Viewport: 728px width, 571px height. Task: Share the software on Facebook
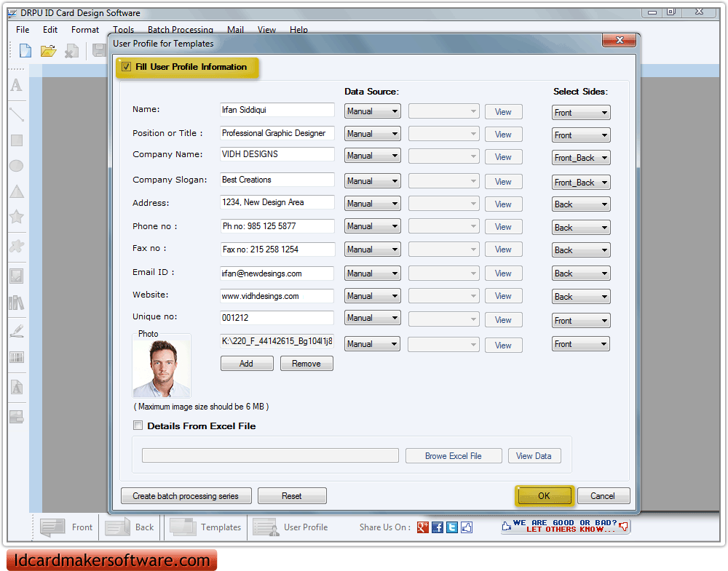click(437, 527)
